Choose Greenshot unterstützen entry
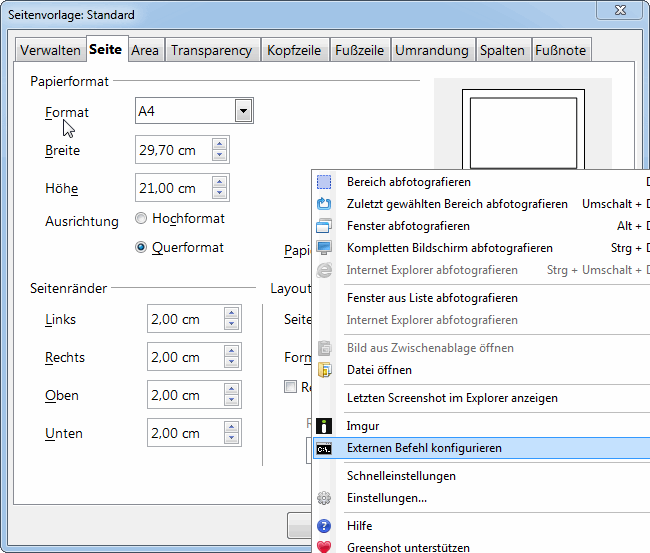Screen dimensions: 650x553 click(481, 547)
